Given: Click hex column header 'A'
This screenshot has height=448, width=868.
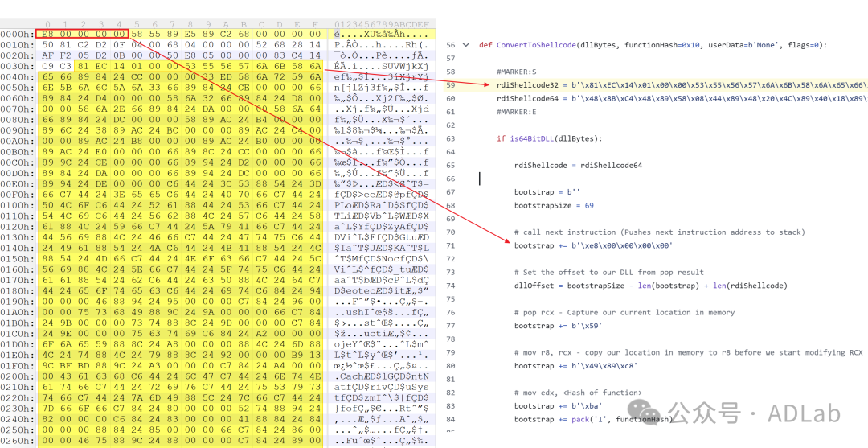Looking at the screenshot, I should point(226,24).
